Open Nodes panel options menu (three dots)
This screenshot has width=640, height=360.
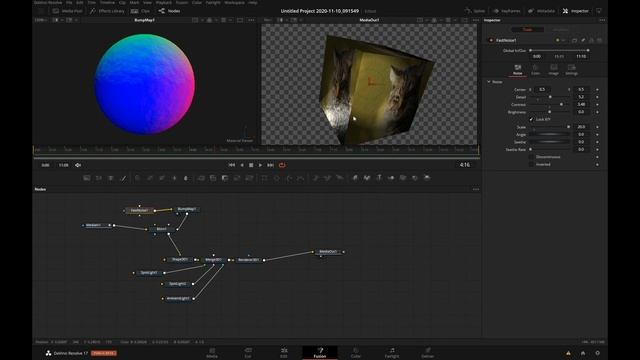coord(476,189)
